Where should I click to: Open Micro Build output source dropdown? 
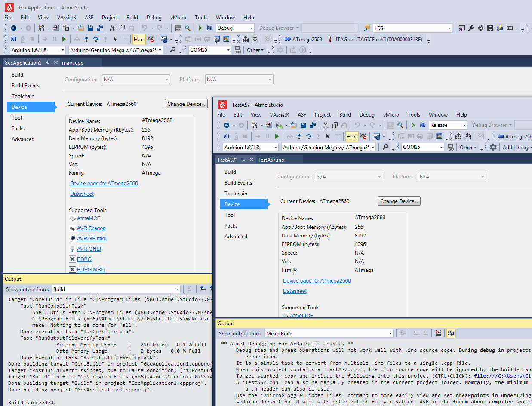(x=390, y=333)
